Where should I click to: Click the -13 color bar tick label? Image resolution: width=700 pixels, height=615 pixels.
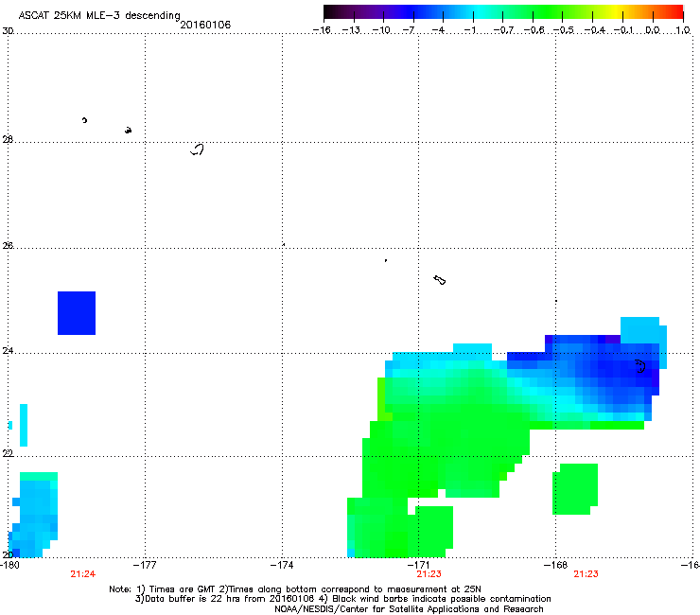coord(351,30)
